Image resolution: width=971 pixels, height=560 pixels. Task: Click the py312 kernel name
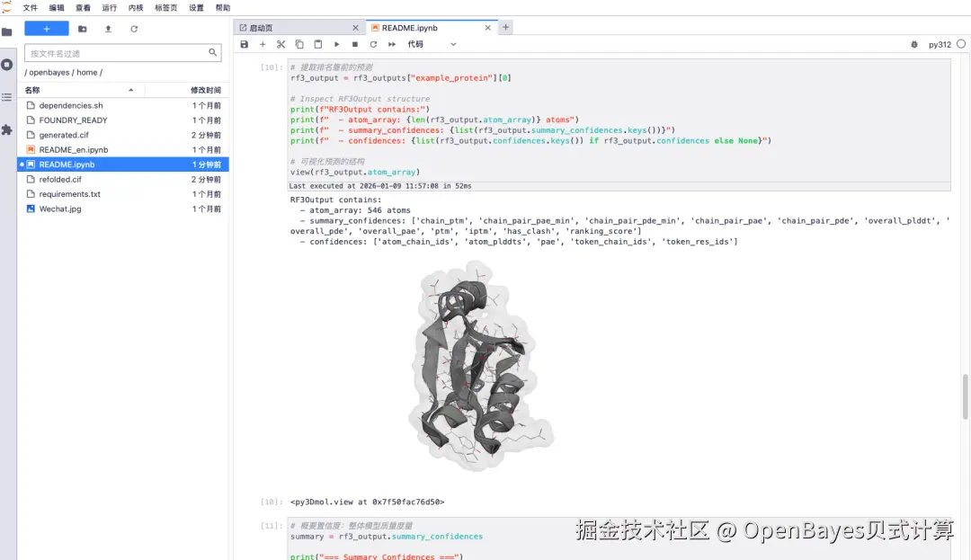click(940, 45)
